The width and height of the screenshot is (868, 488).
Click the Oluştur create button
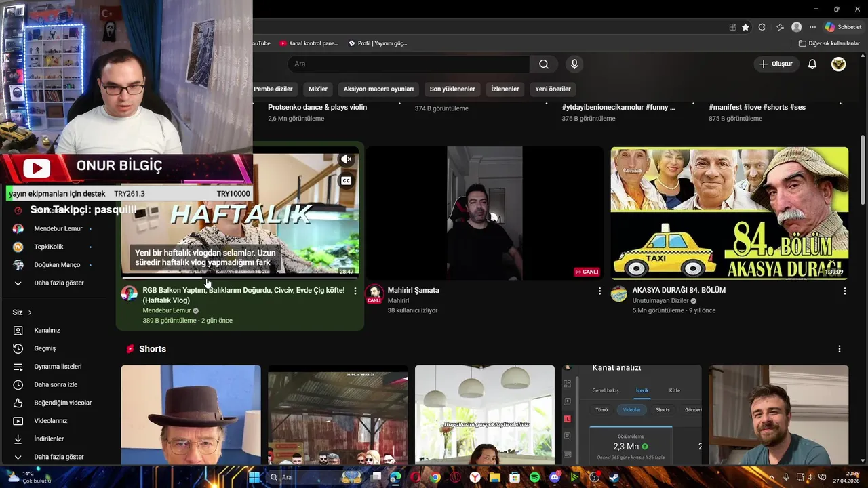pos(776,64)
